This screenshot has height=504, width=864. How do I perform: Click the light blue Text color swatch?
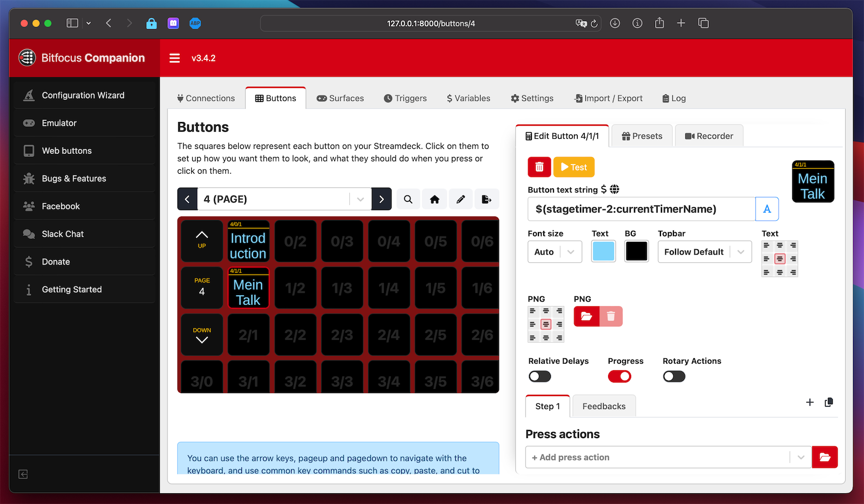coord(603,251)
